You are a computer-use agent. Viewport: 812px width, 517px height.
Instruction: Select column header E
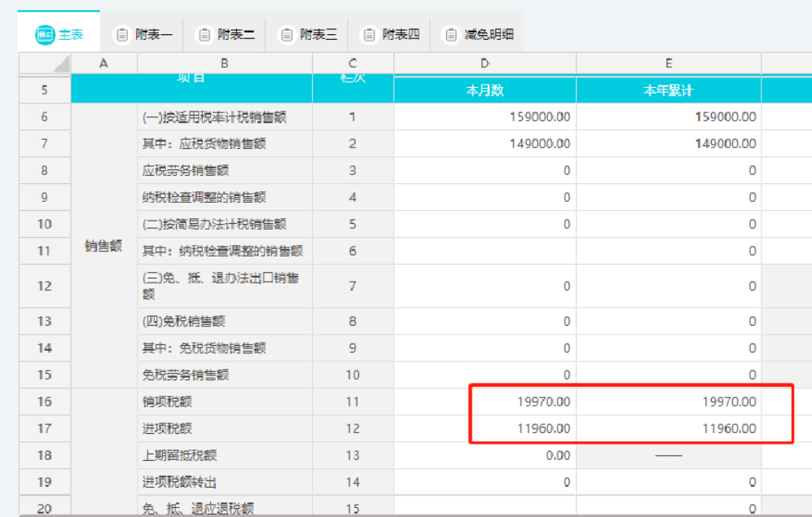[x=668, y=63]
